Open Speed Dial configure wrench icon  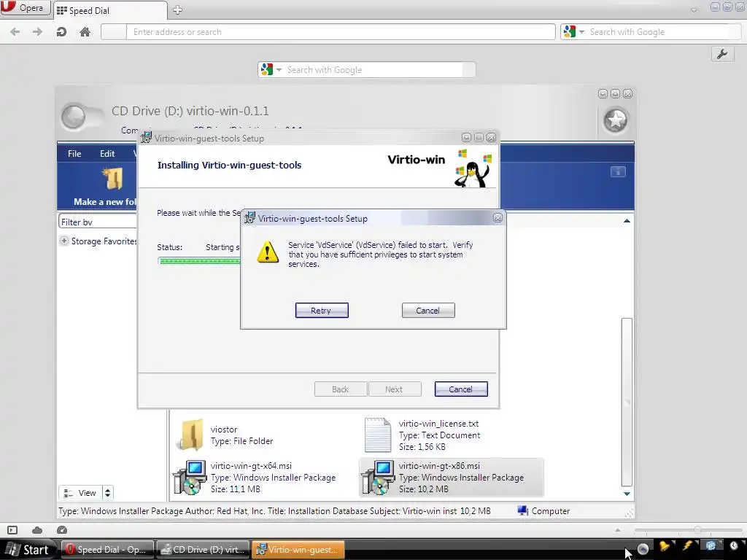721,54
